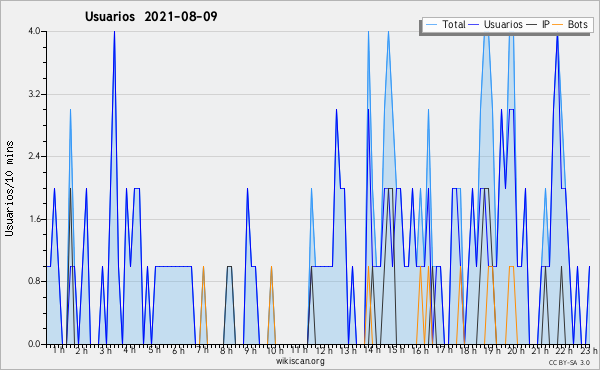Click the '21 h' x-axis label
Image resolution: width=600 pixels, height=370 pixels.
click(540, 350)
